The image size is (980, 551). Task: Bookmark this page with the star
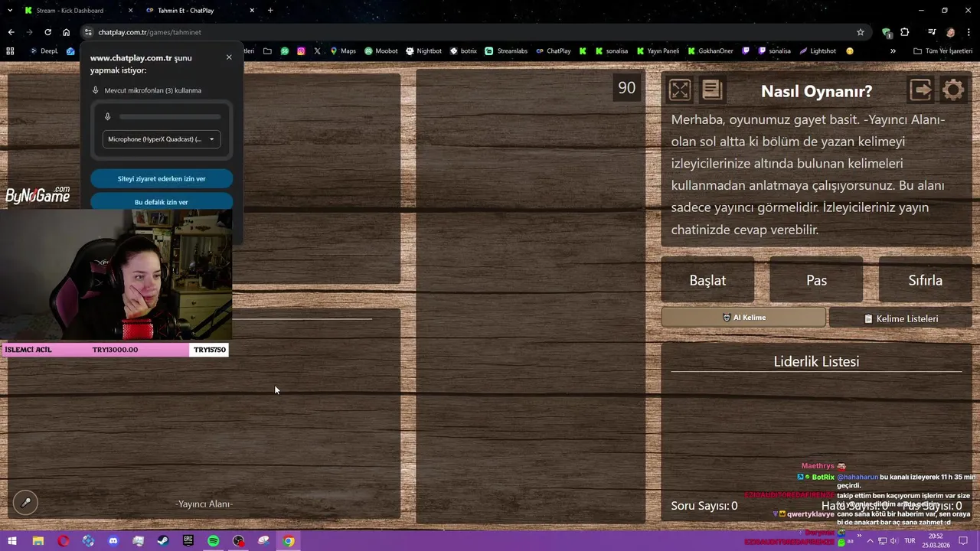[x=861, y=32]
